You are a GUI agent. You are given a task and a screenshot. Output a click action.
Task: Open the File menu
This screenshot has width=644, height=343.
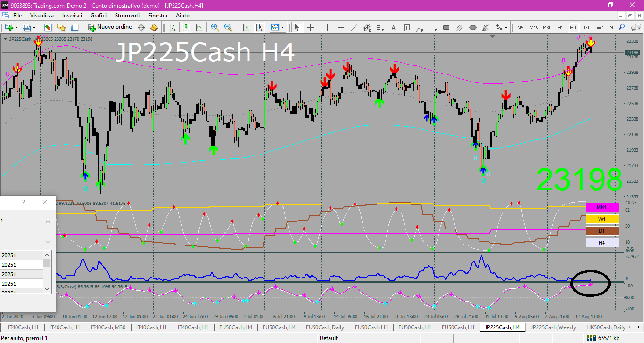pyautogui.click(x=17, y=16)
